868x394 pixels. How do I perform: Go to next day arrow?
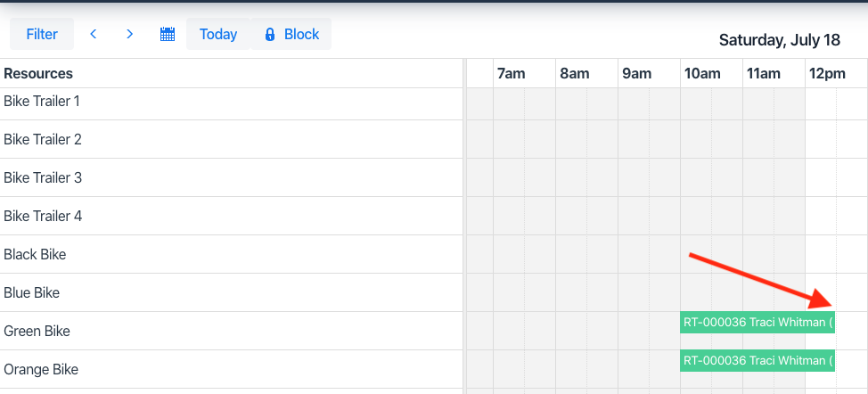tap(130, 35)
